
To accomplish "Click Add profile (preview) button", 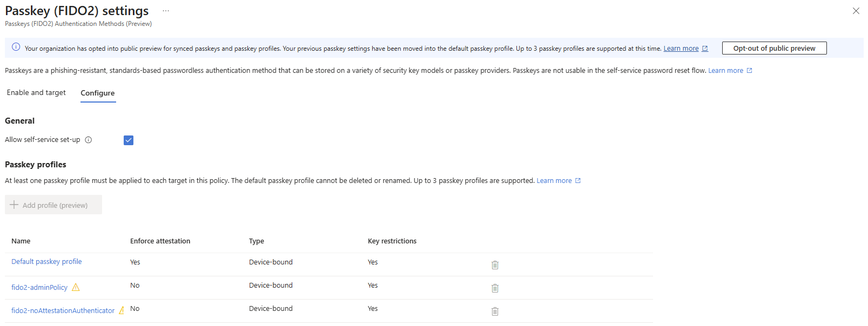I will 53,205.
